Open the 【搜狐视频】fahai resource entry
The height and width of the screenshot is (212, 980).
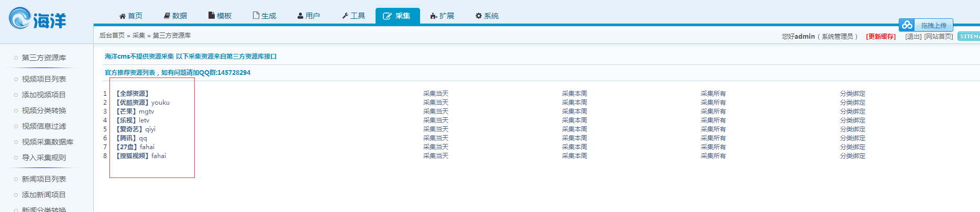(x=140, y=156)
